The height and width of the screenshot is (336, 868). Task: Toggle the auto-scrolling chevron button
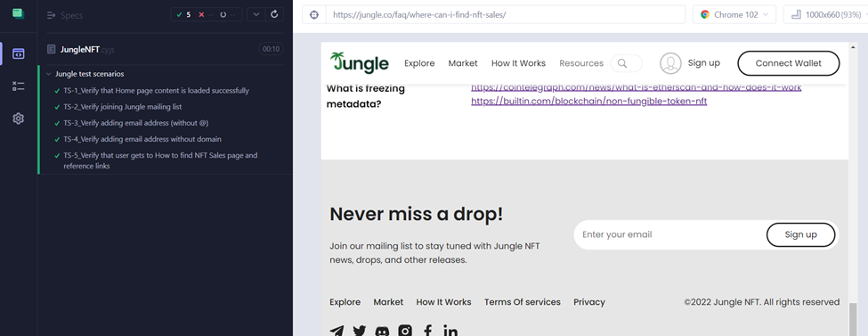(256, 14)
